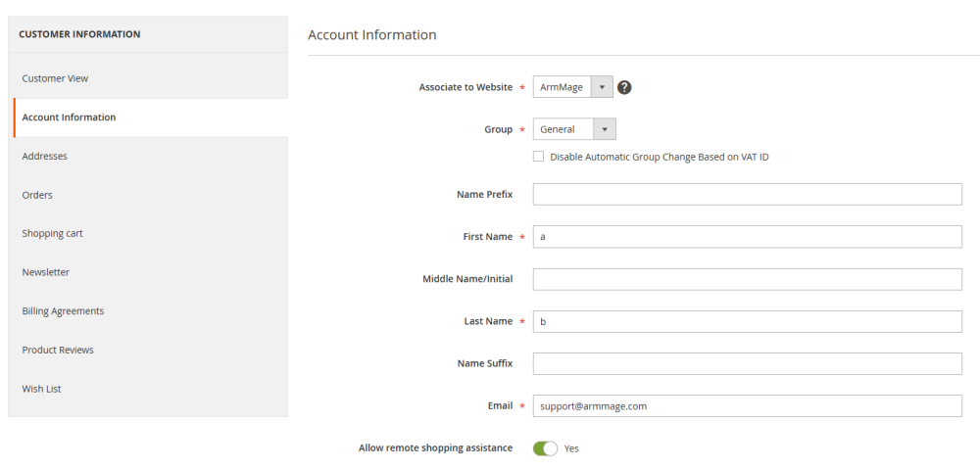Click the Associate to Website label
980x470 pixels.
465,87
